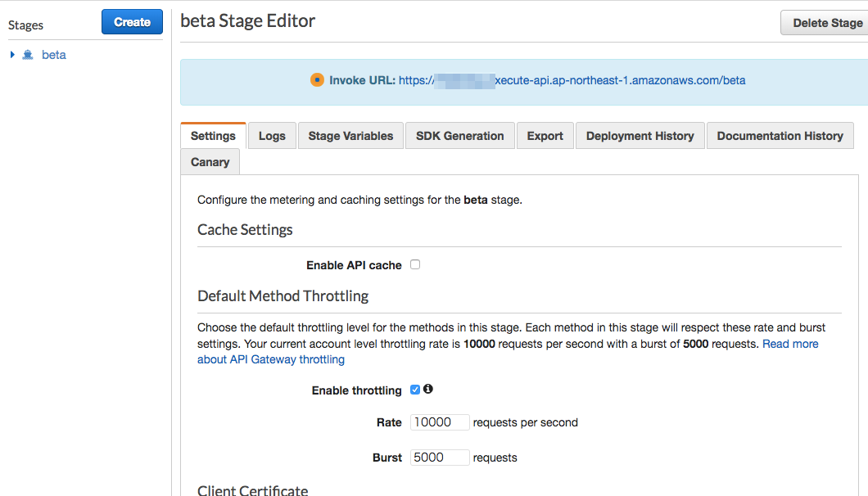The width and height of the screenshot is (868, 496).
Task: Click the beta stage icon in sidebar
Action: coord(28,55)
